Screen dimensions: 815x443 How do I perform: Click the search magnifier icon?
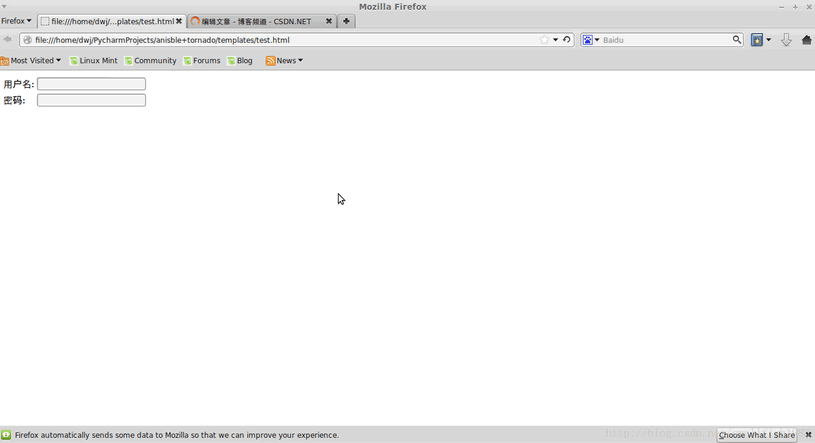coord(737,40)
